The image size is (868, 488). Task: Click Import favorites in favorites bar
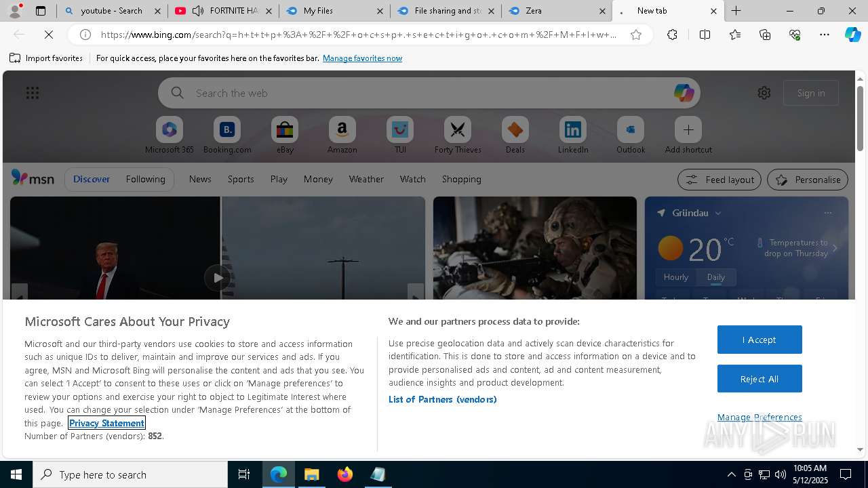pyautogui.click(x=46, y=58)
